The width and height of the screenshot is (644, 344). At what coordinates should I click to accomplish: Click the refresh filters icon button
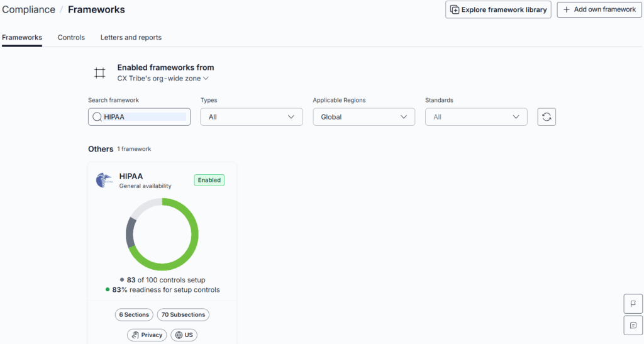tap(547, 117)
